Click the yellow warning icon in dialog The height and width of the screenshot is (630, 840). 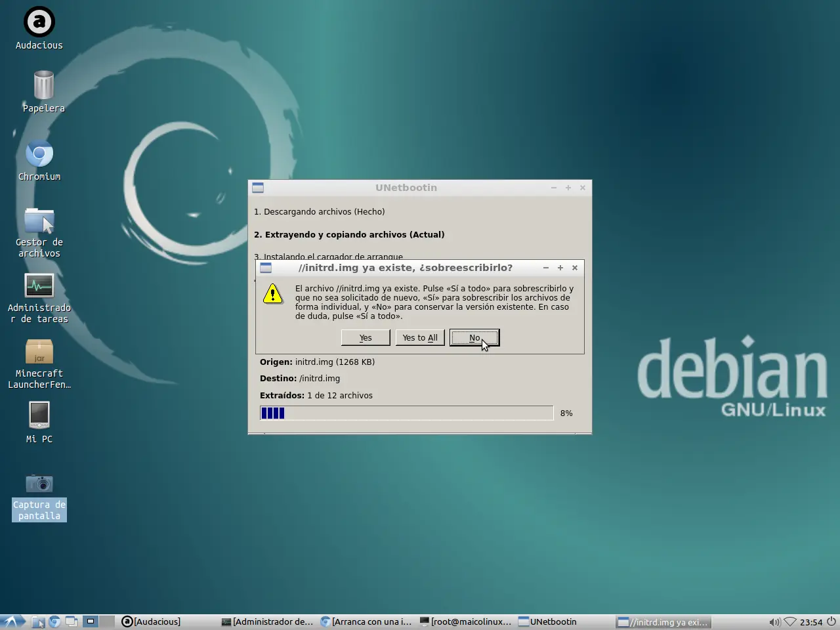click(272, 294)
